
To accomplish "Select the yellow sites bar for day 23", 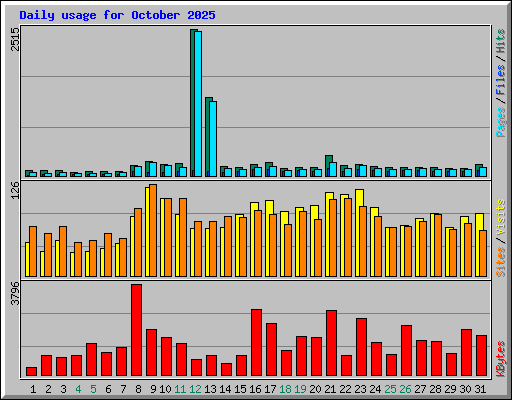I will (x=359, y=233).
